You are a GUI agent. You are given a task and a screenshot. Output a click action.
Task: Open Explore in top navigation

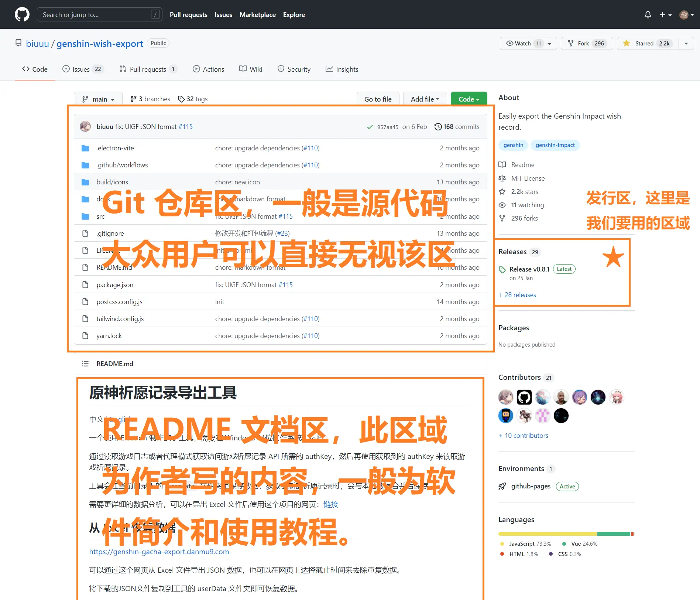[294, 15]
